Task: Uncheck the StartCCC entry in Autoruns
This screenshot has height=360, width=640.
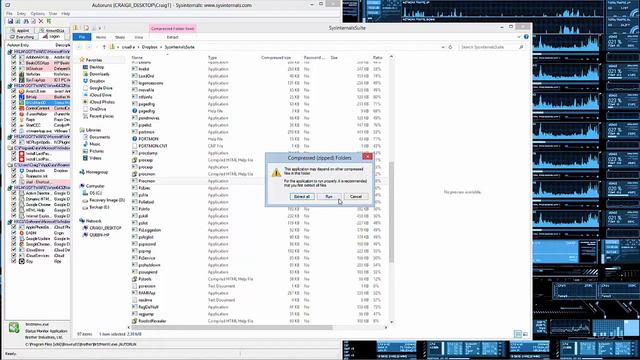Action: [14, 125]
